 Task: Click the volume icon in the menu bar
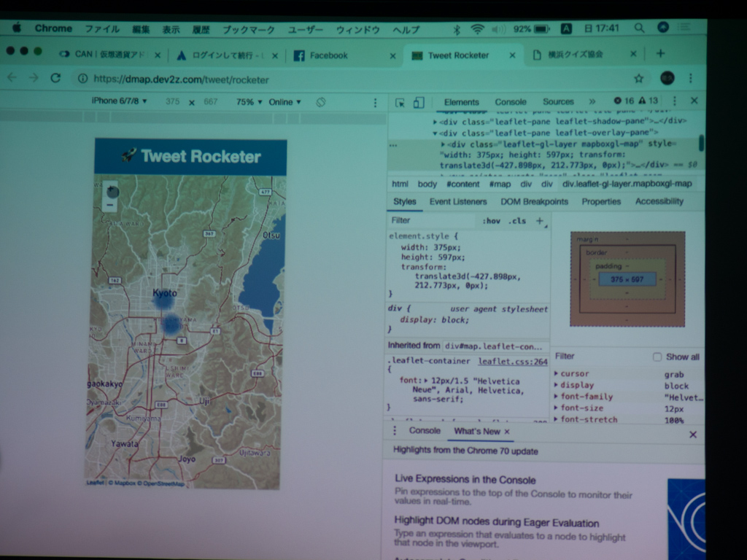(x=499, y=29)
